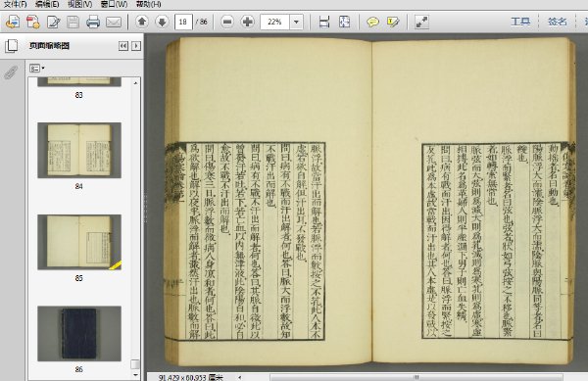Open the thumbnail options dropdown menu
The width and height of the screenshot is (588, 381).
[37, 69]
